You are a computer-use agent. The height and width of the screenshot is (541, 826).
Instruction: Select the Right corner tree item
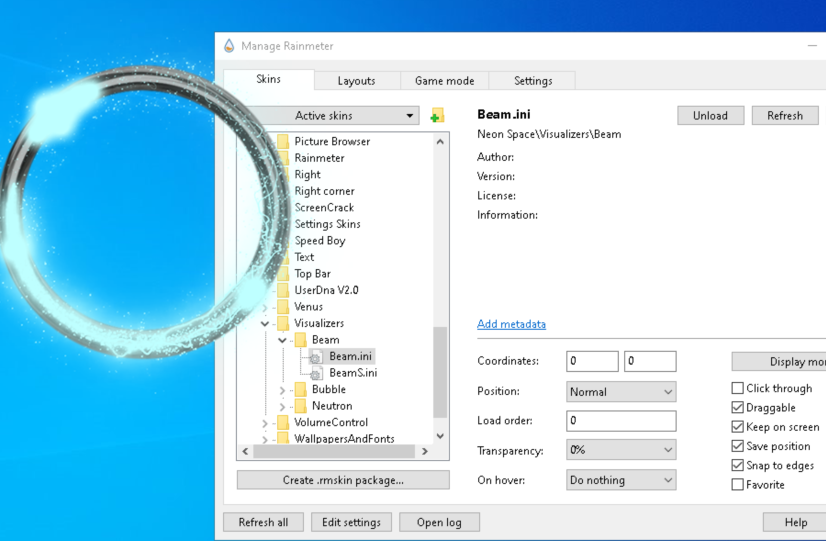324,191
